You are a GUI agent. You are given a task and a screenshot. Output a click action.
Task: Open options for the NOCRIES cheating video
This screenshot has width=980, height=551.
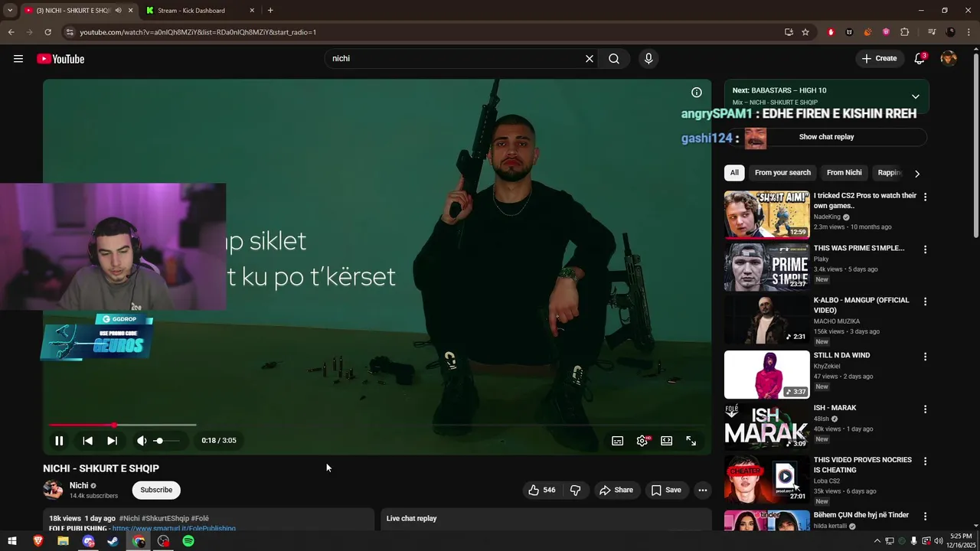click(x=925, y=461)
